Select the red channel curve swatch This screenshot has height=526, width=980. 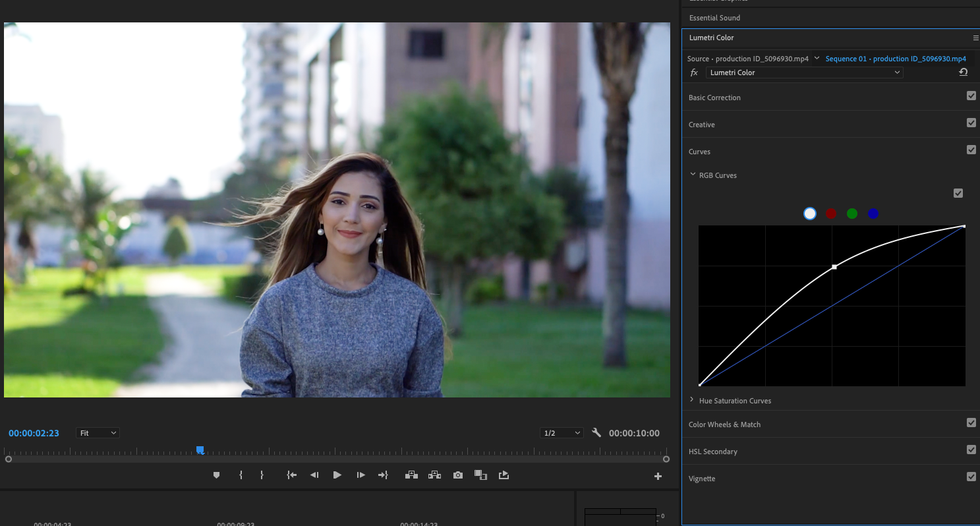point(831,214)
